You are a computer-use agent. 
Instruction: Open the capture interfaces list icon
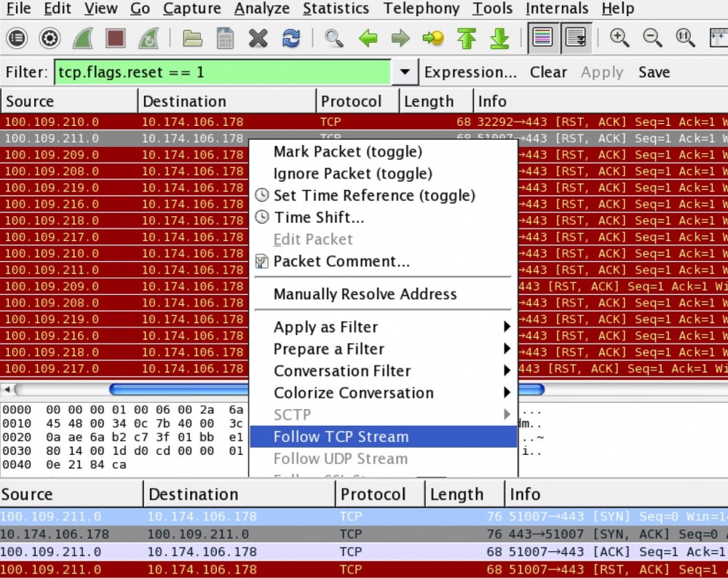tap(17, 38)
